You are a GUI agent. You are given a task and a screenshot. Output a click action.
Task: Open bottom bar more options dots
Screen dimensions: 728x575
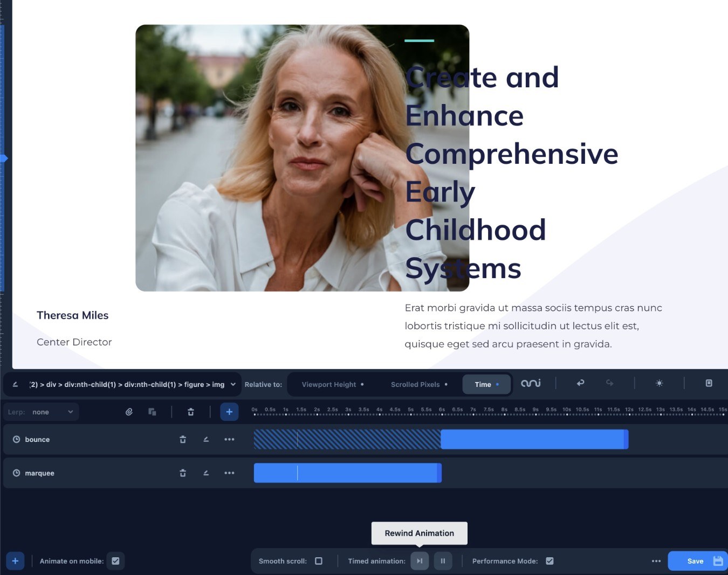(656, 561)
